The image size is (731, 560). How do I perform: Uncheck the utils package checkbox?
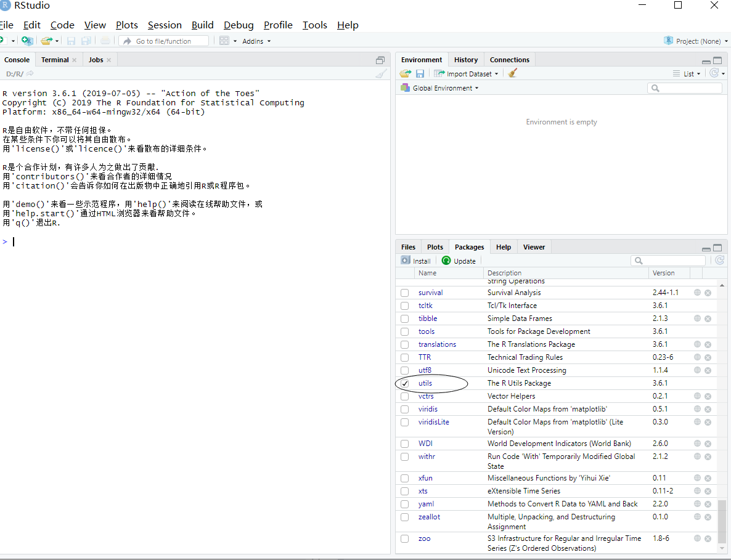tap(405, 383)
